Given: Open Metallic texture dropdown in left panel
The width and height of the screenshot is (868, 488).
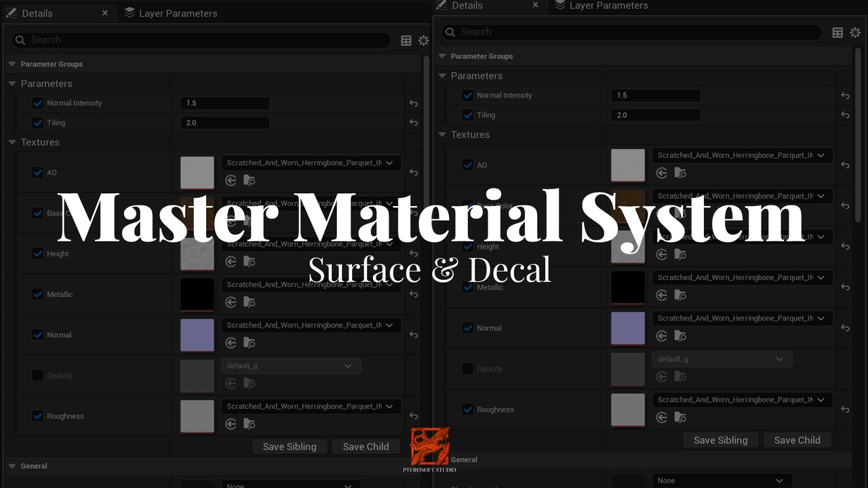Looking at the screenshot, I should point(311,285).
